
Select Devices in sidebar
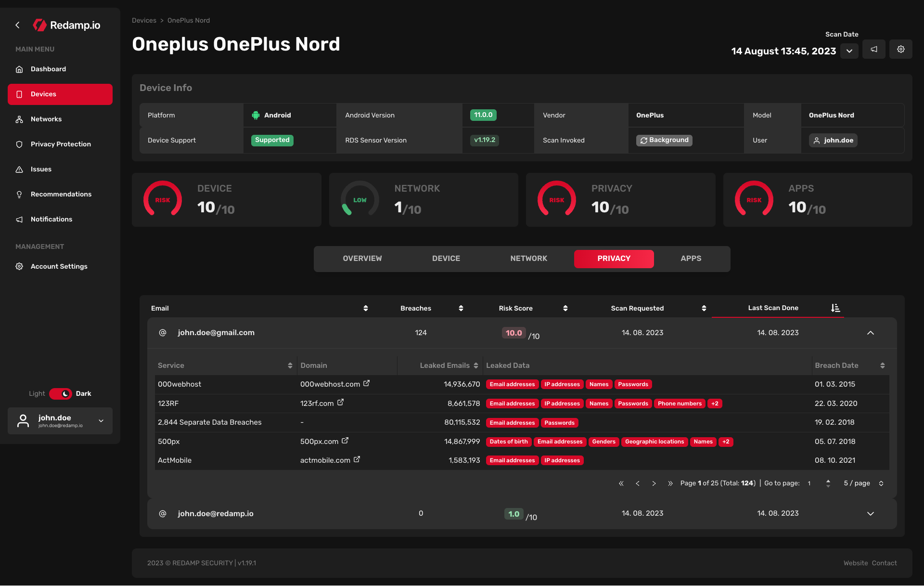[x=60, y=94]
